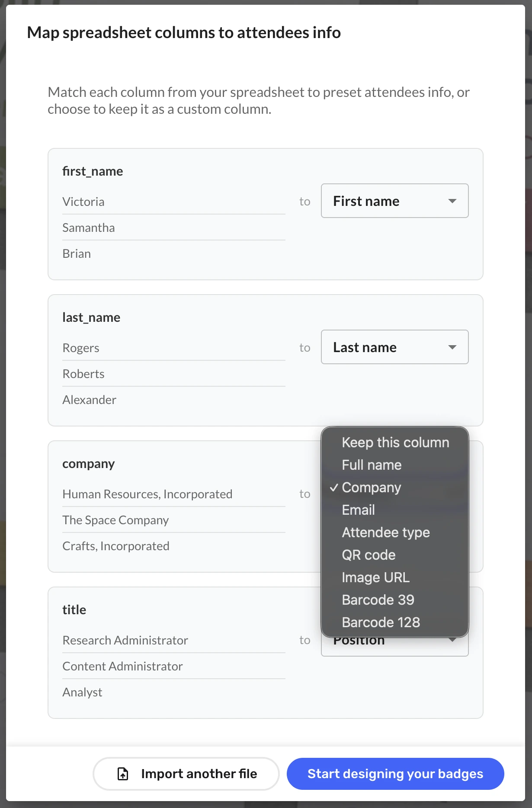This screenshot has height=808, width=532.
Task: Choose Barcode 39 in the dropdown
Action: coord(378,600)
